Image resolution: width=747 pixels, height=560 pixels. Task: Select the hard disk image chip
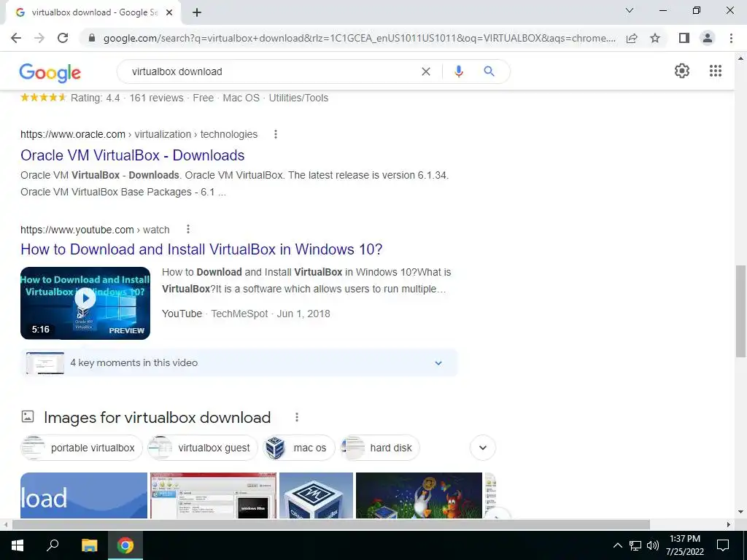click(x=380, y=448)
